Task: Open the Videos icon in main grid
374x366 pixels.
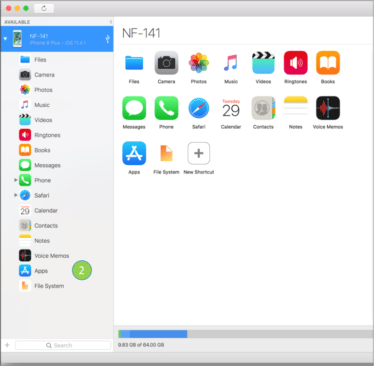Action: (x=263, y=63)
